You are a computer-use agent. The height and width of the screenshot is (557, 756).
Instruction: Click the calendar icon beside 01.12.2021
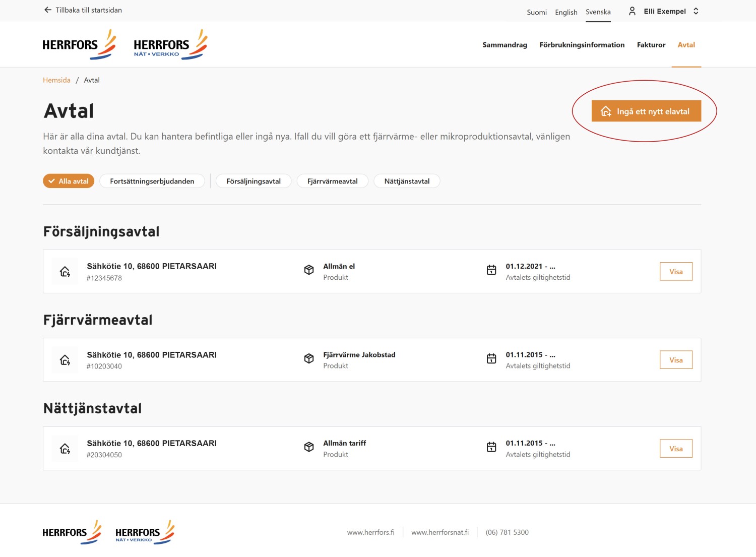(x=491, y=270)
